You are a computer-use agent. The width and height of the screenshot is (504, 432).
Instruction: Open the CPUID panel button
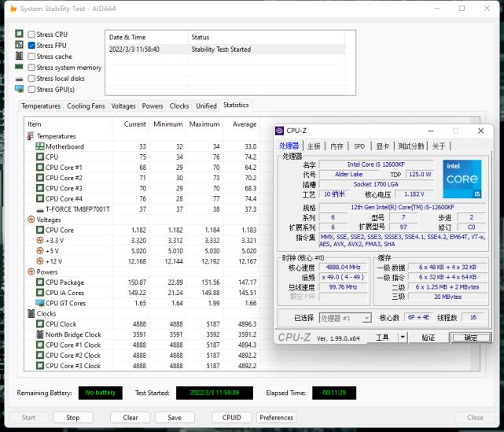pos(231,418)
